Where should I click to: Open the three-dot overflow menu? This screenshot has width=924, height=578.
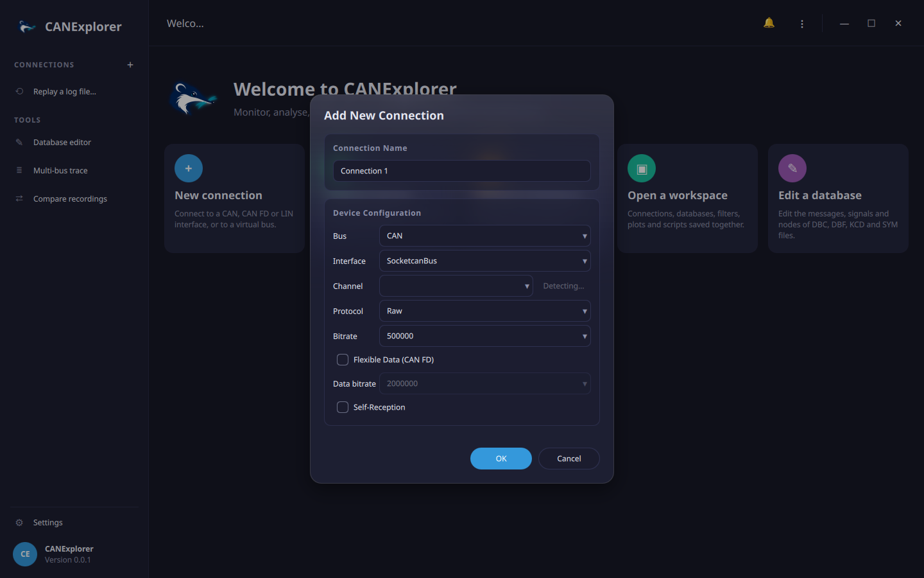tap(802, 24)
